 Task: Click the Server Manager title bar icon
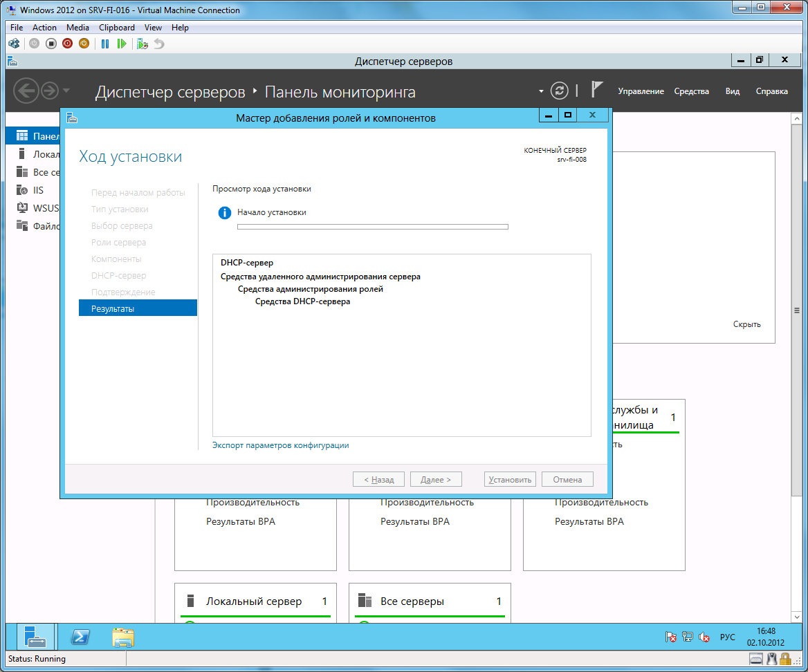pyautogui.click(x=12, y=62)
